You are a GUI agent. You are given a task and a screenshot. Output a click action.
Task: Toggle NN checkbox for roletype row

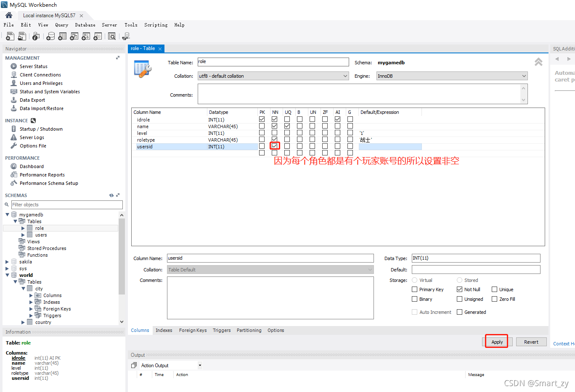click(x=275, y=139)
